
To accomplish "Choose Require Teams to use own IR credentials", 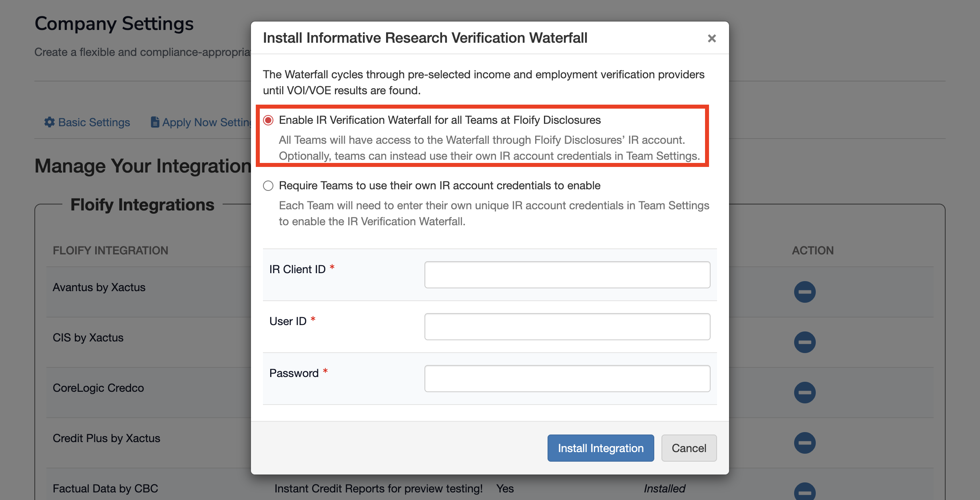I will pos(268,186).
